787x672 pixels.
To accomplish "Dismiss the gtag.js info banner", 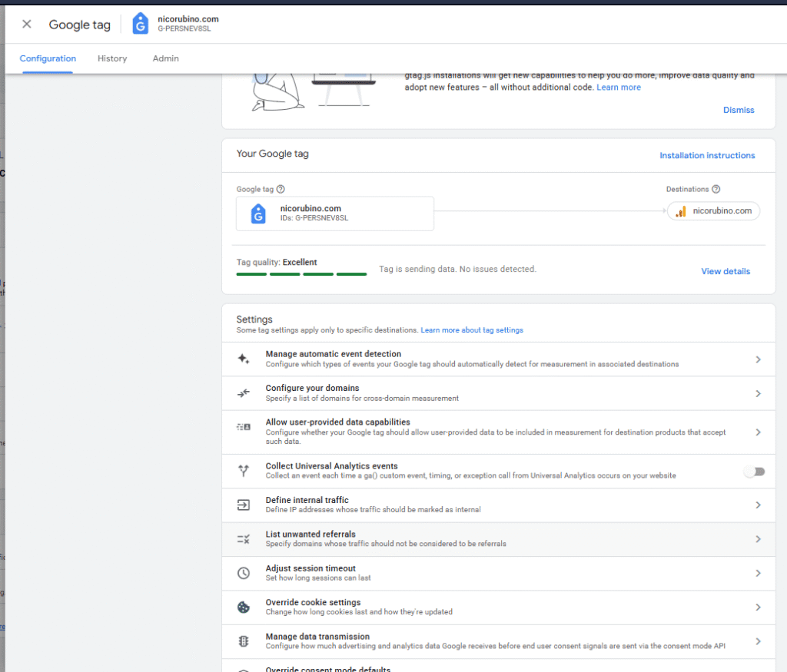I will click(739, 110).
